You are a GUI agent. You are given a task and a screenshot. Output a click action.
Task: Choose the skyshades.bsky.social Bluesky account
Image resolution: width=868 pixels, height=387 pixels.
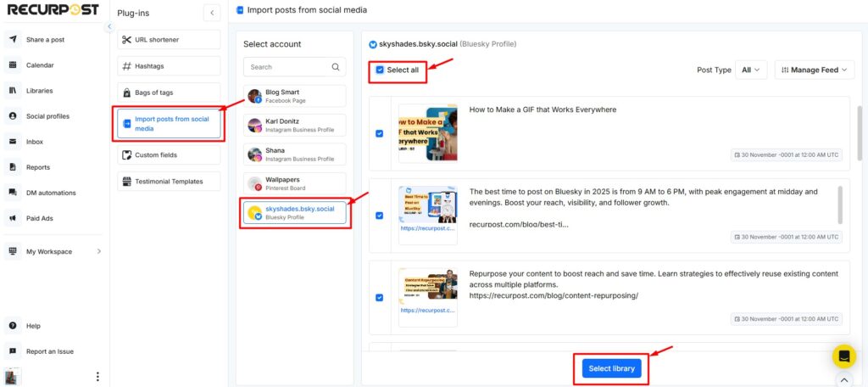point(294,213)
